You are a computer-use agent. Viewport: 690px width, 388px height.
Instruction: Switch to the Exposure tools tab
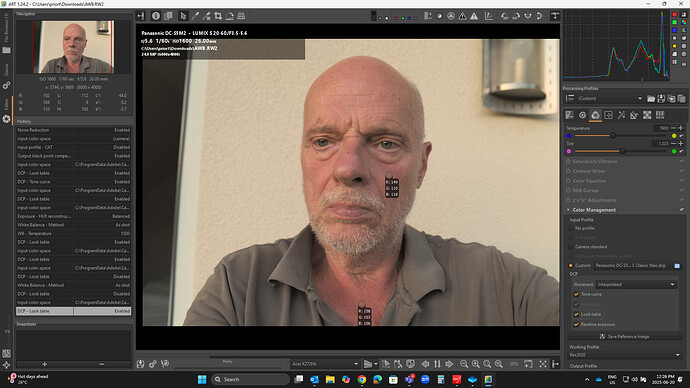pyautogui.click(x=569, y=115)
